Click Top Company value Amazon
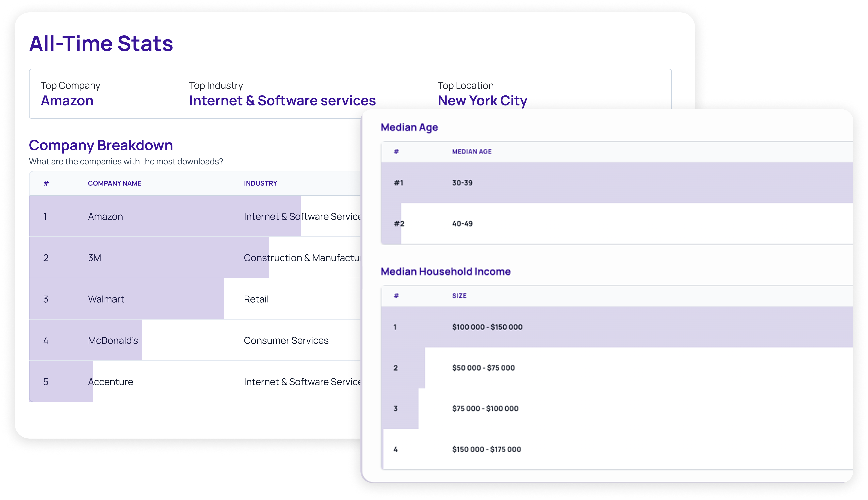 click(x=67, y=101)
